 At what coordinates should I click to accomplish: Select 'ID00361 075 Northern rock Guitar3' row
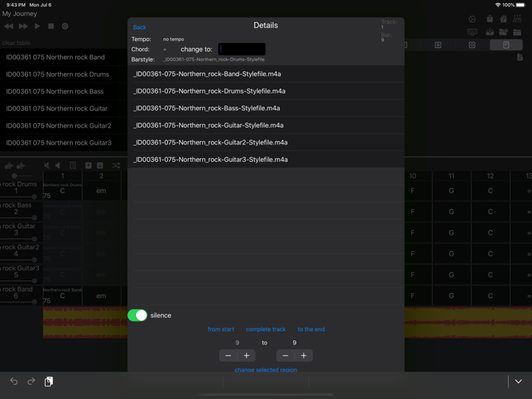(x=64, y=143)
